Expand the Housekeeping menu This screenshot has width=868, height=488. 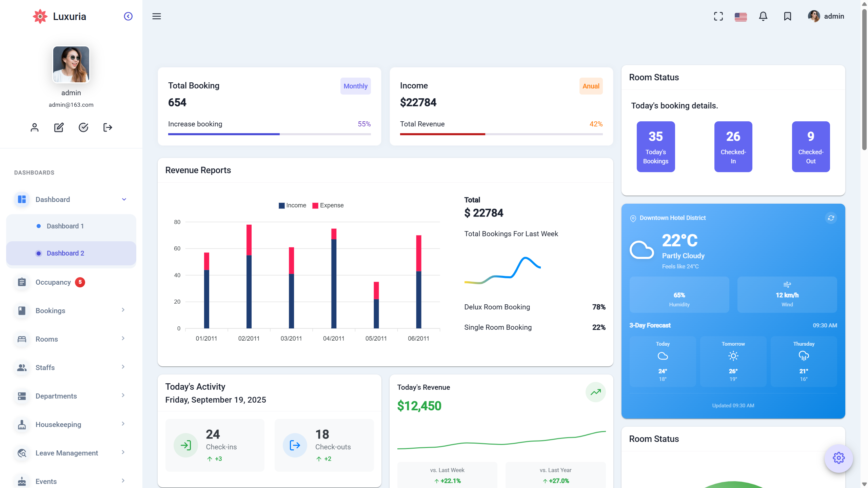point(71,424)
